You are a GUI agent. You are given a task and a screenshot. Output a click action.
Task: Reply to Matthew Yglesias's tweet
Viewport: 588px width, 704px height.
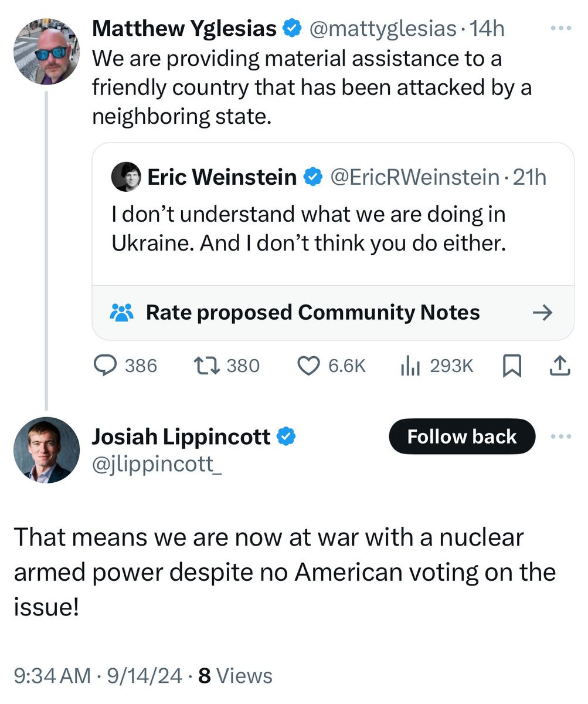106,366
